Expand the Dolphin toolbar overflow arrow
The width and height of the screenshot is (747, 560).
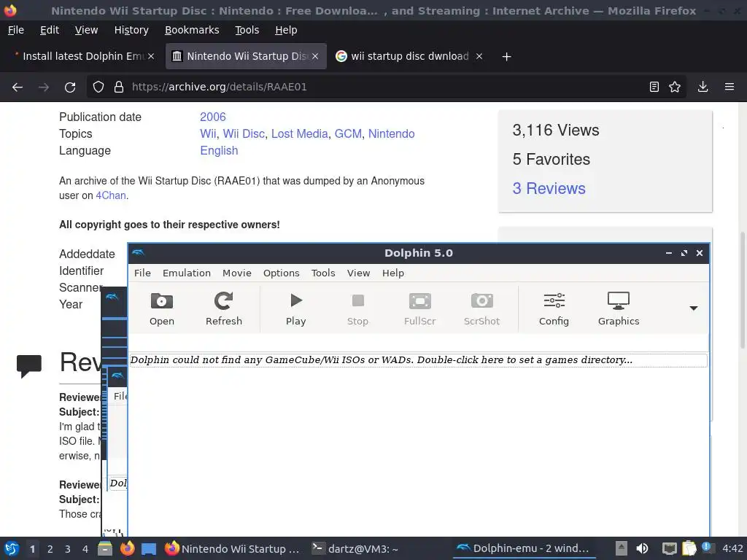click(694, 308)
